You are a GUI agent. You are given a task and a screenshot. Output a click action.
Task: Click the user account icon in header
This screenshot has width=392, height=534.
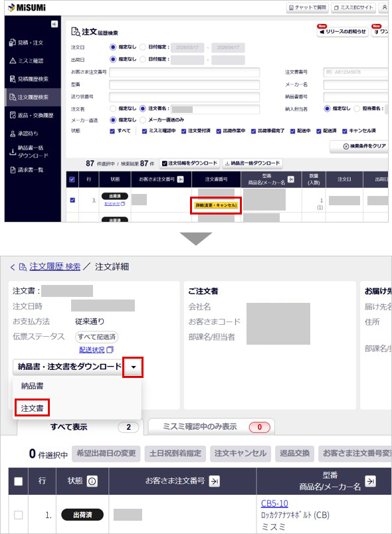[384, 7]
